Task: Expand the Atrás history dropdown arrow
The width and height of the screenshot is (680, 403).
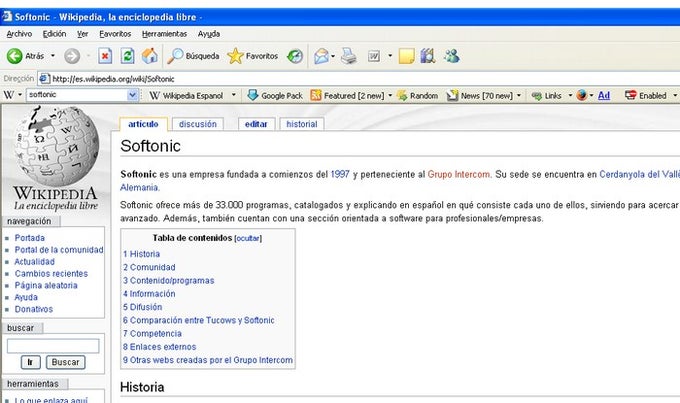Action: click(x=53, y=56)
